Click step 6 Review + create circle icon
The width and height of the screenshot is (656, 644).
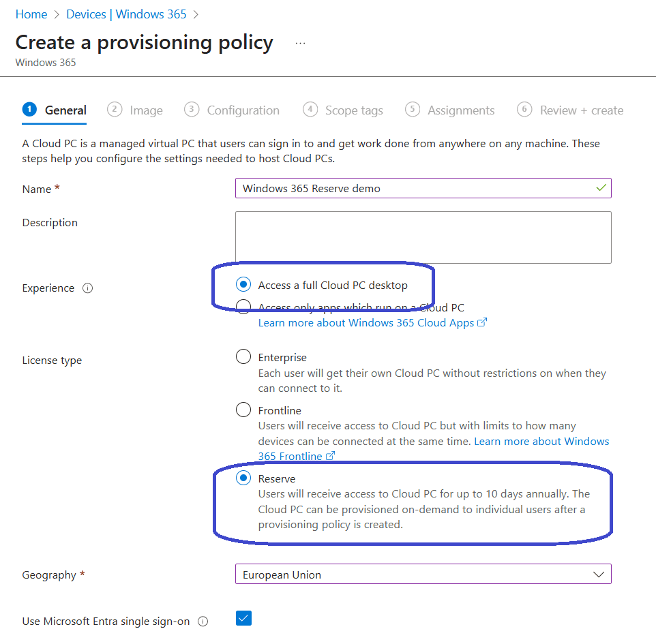(524, 110)
